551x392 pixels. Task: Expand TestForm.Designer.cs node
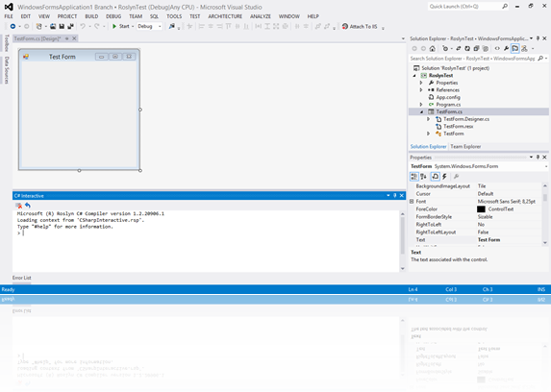(x=428, y=119)
